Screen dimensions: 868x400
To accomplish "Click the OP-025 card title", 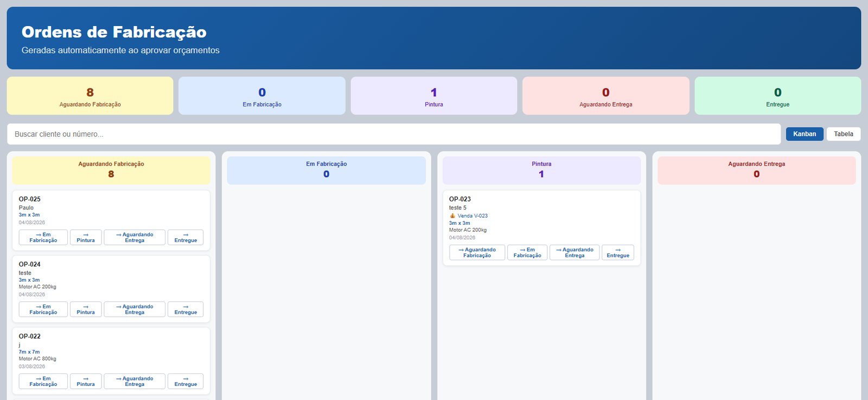I will coord(30,199).
